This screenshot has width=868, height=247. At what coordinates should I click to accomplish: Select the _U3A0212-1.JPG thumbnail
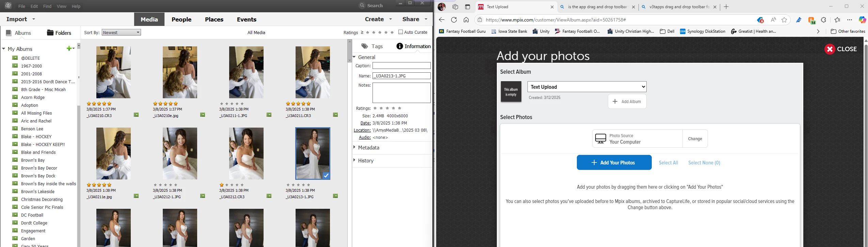pyautogui.click(x=180, y=154)
